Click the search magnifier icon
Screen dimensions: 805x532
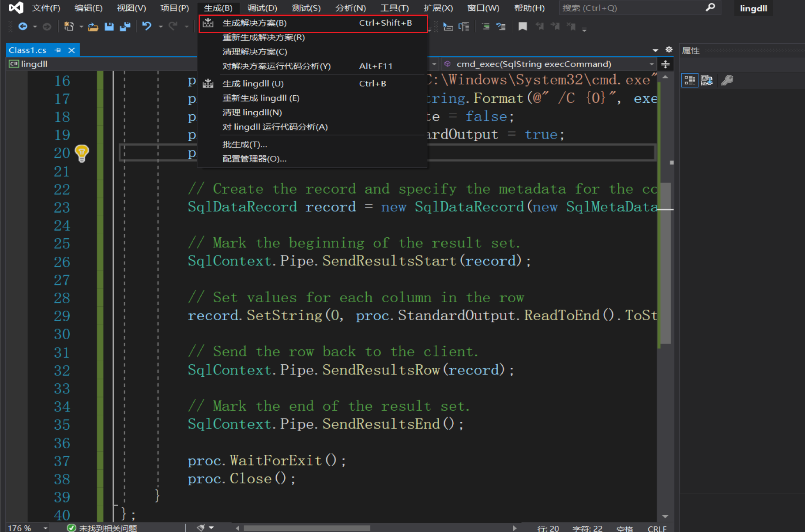710,7
